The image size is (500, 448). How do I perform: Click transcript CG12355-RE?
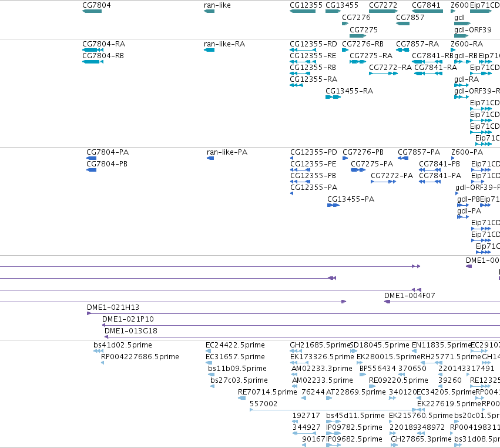point(313,56)
